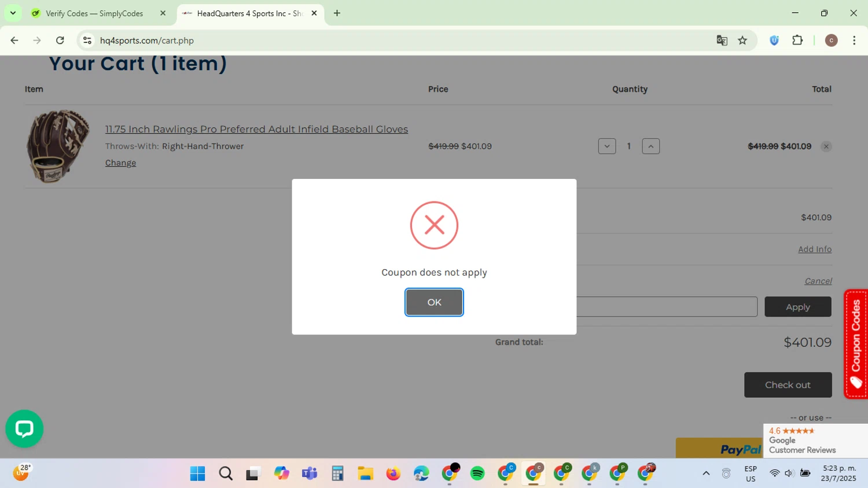
Task: Open File Explorer from the taskbar
Action: coord(365,474)
